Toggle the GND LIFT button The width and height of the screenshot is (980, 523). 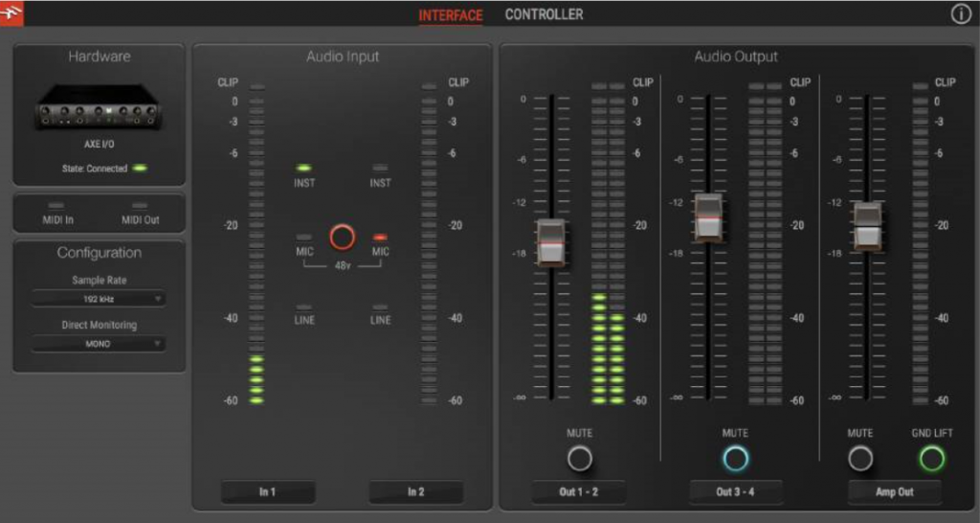932,459
